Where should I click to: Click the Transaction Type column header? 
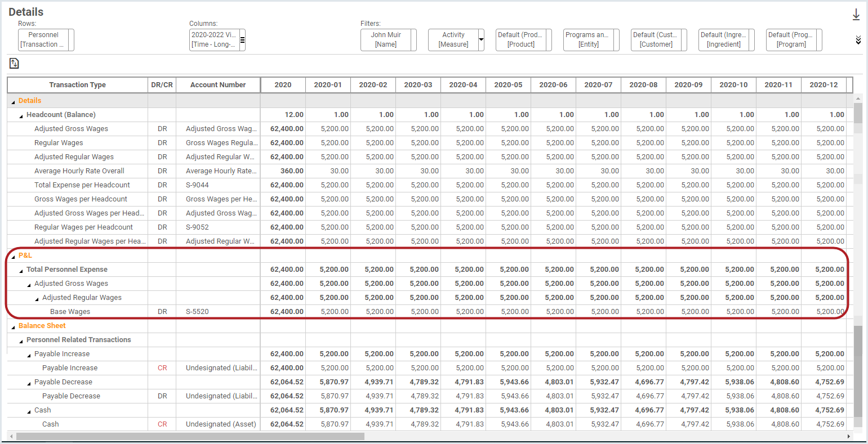pos(78,85)
